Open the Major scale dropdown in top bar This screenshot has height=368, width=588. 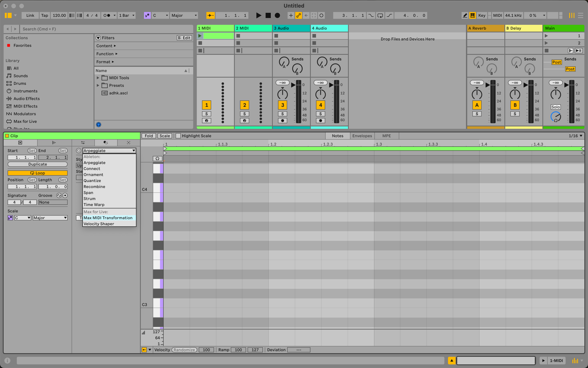[x=184, y=15]
